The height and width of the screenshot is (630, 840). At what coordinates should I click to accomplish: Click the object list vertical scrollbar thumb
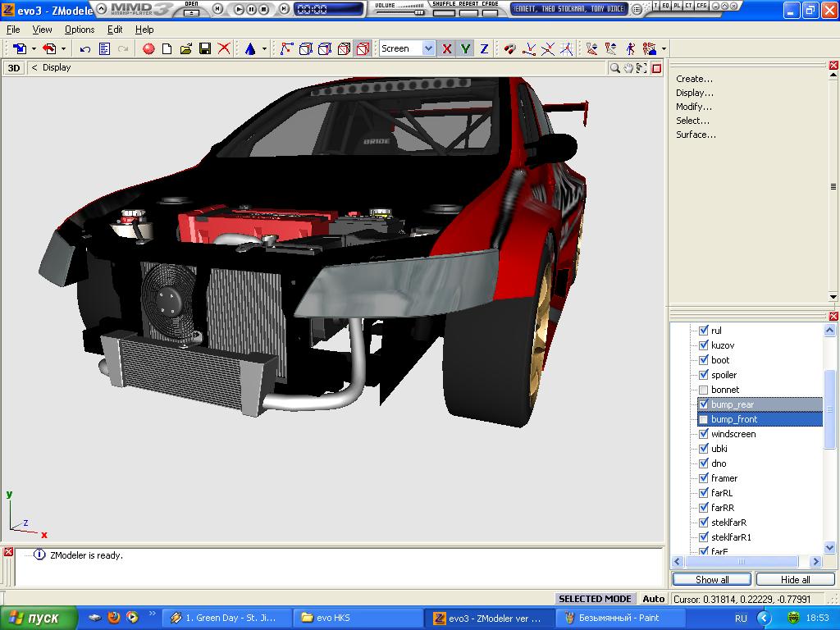coord(829,408)
